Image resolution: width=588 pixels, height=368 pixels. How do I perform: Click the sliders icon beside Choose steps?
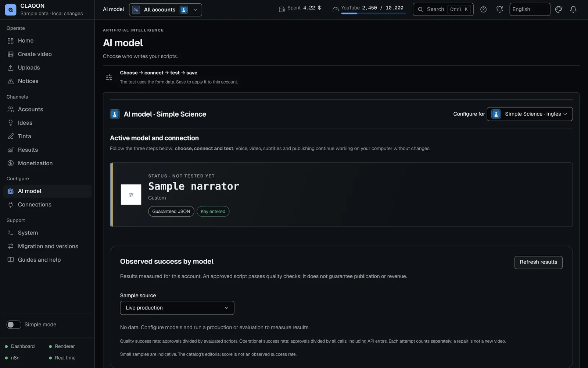point(109,77)
